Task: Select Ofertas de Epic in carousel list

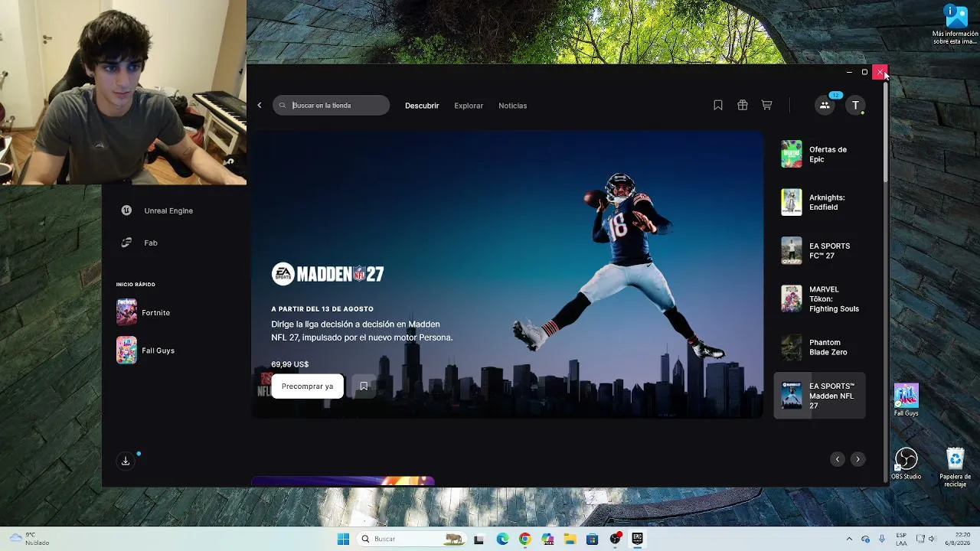Action: tap(819, 155)
